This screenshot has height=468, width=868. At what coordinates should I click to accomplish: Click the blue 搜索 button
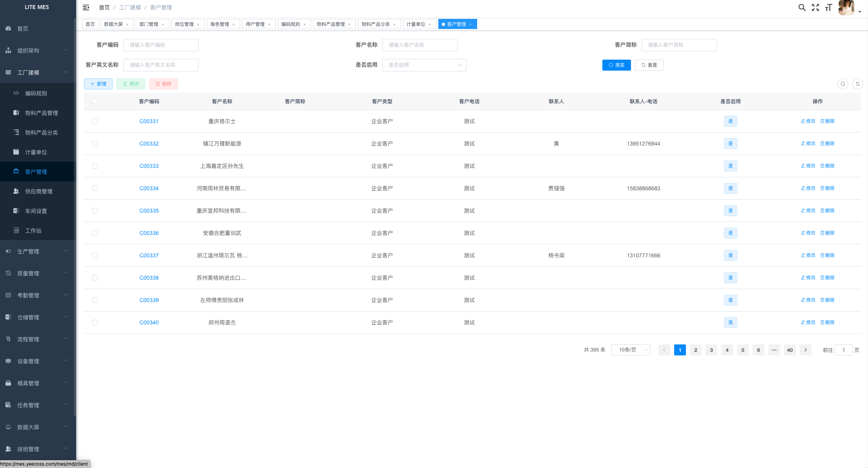pyautogui.click(x=616, y=65)
